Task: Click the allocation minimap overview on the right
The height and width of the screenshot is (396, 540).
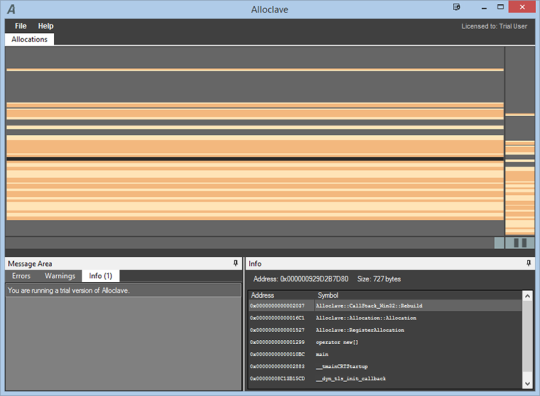Action: point(520,141)
